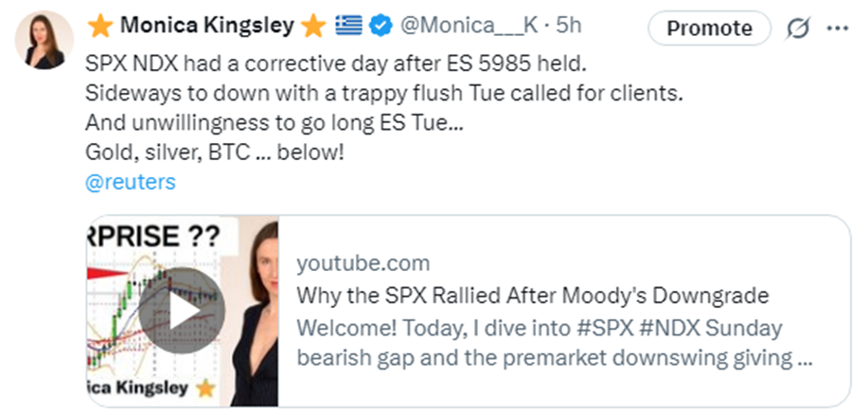Image resolution: width=868 pixels, height=414 pixels.
Task: Click the star after Monica Kingsley
Action: 312,27
